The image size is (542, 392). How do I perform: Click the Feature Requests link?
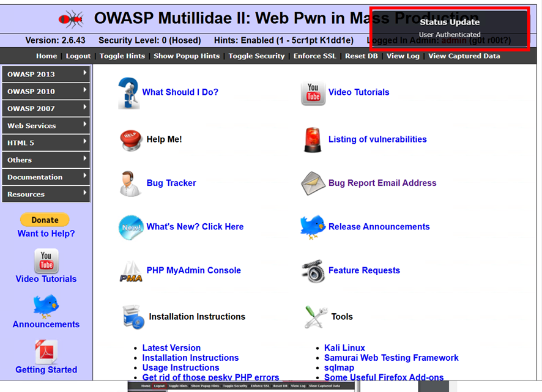[x=365, y=270]
